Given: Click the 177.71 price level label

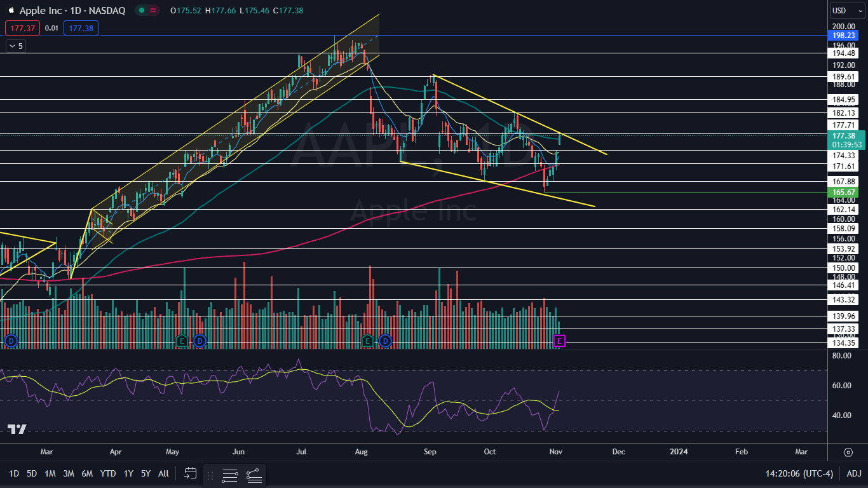Looking at the screenshot, I should [844, 125].
